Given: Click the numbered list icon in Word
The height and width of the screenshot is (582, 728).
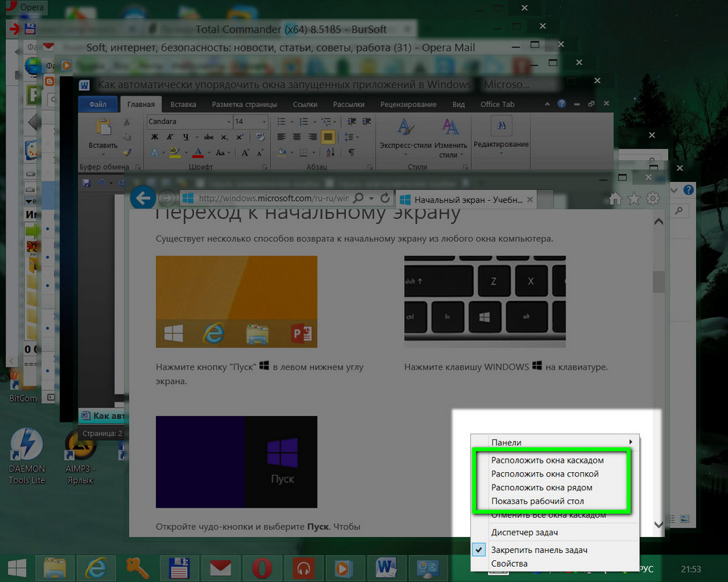Looking at the screenshot, I should pyautogui.click(x=304, y=121).
